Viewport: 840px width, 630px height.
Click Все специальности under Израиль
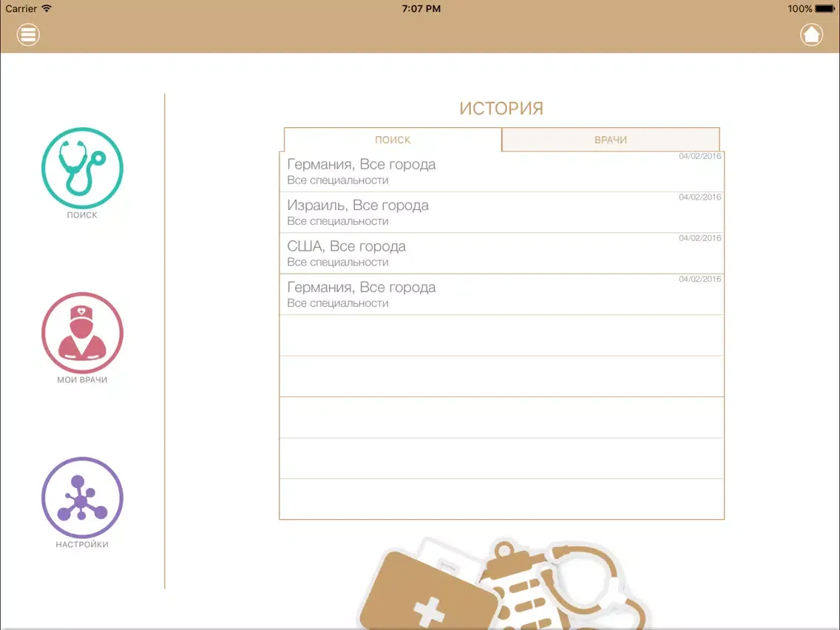tap(337, 221)
